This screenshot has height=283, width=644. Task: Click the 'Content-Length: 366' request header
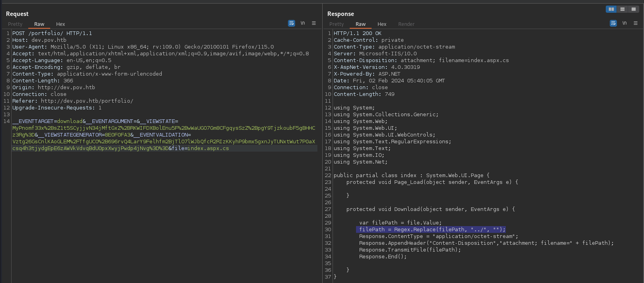(x=43, y=81)
